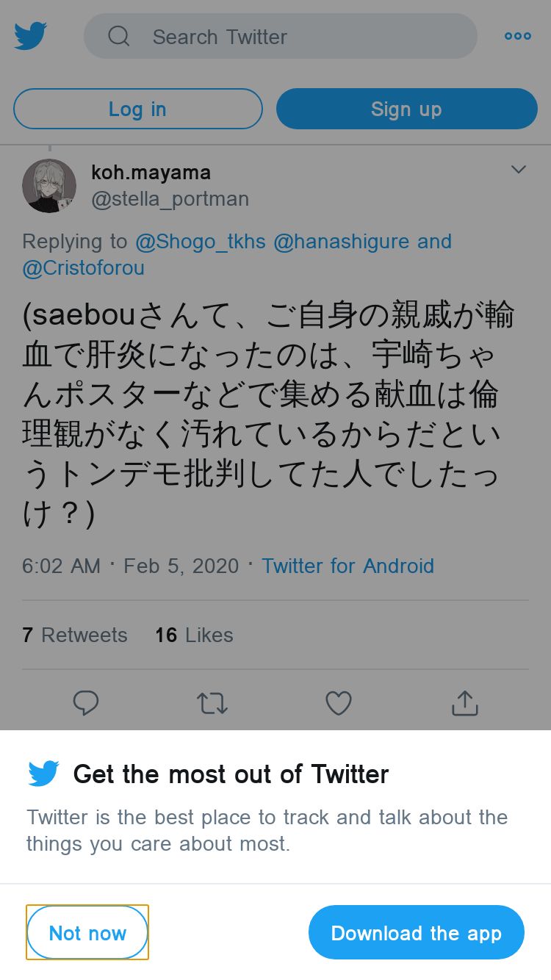This screenshot has height=980, width=551.
Task: Click Download the app button
Action: (x=416, y=932)
